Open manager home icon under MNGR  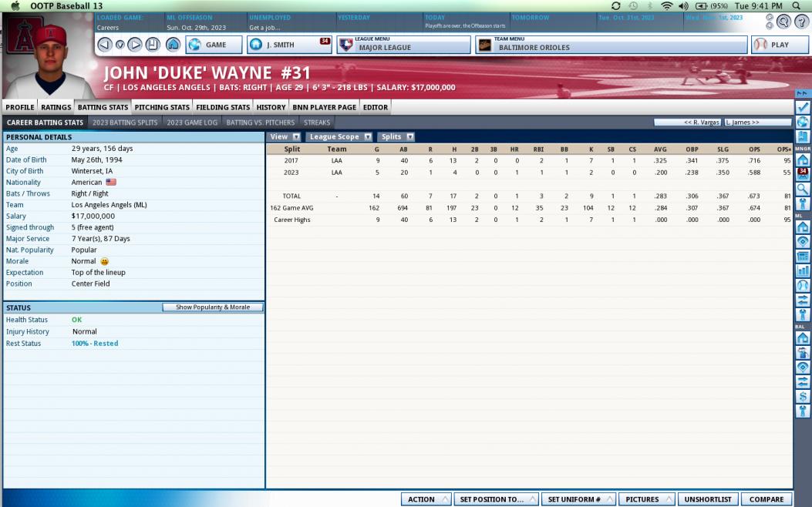click(x=802, y=159)
